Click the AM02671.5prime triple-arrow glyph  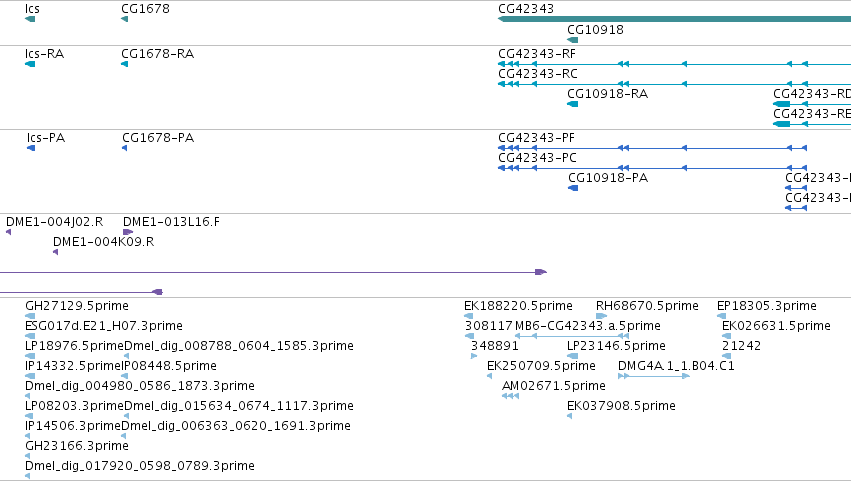click(510, 396)
